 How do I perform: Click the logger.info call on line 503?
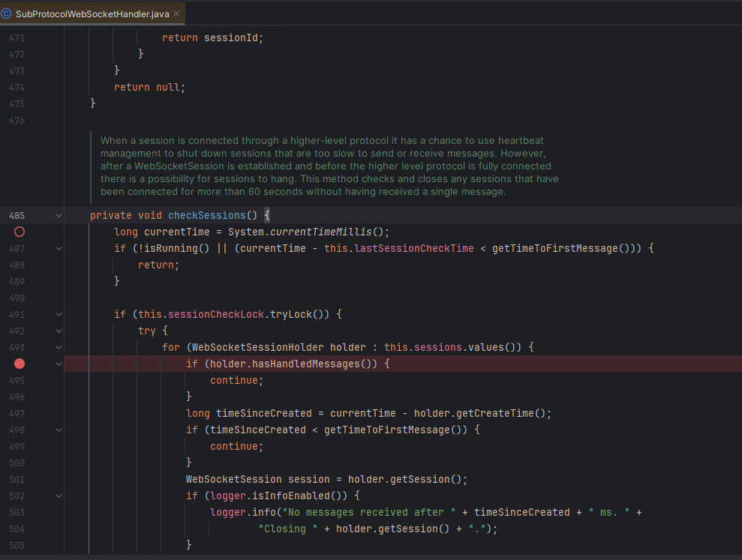point(243,512)
